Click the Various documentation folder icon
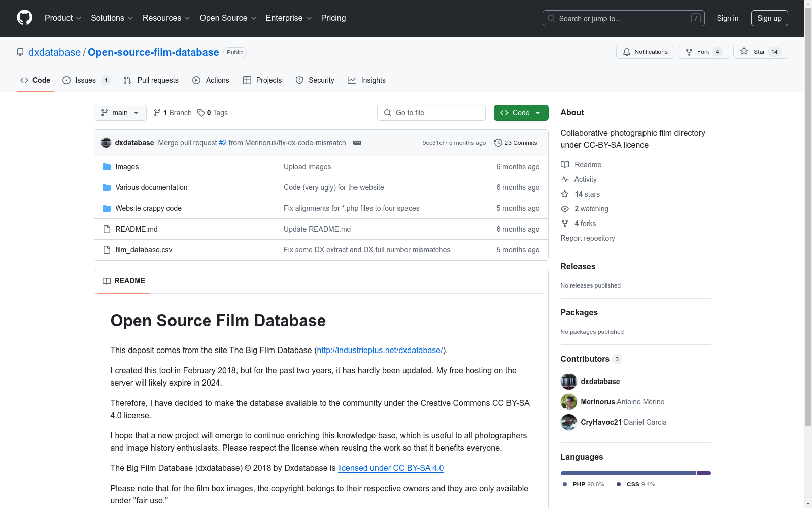Screen dimensions: 812x508 107,187
